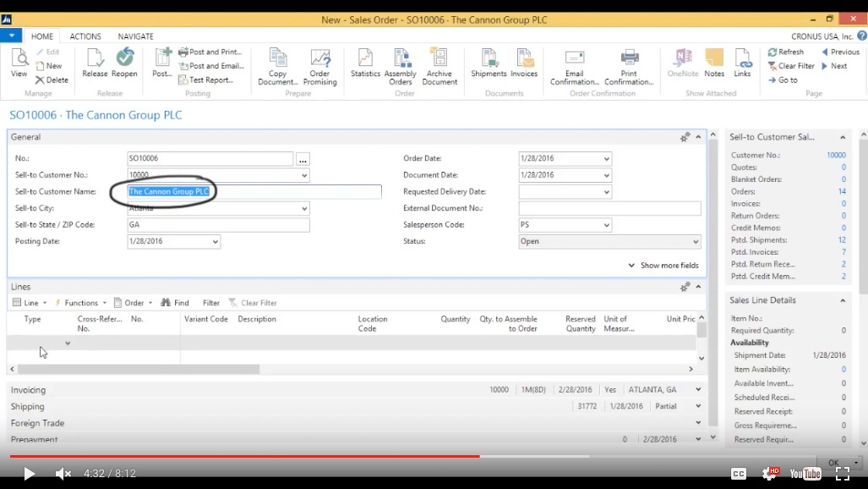Run the Test Report
Image resolution: width=868 pixels, height=489 pixels.
(205, 80)
